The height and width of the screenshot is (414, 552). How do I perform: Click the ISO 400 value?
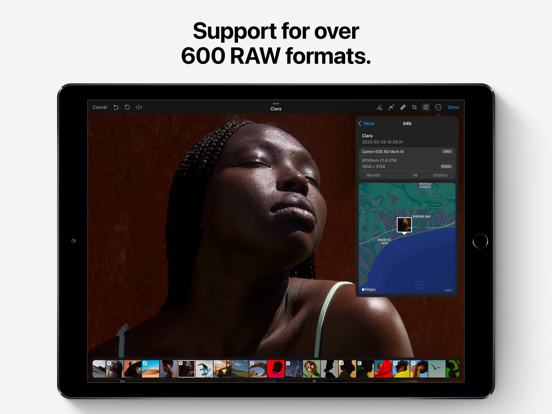373,175
